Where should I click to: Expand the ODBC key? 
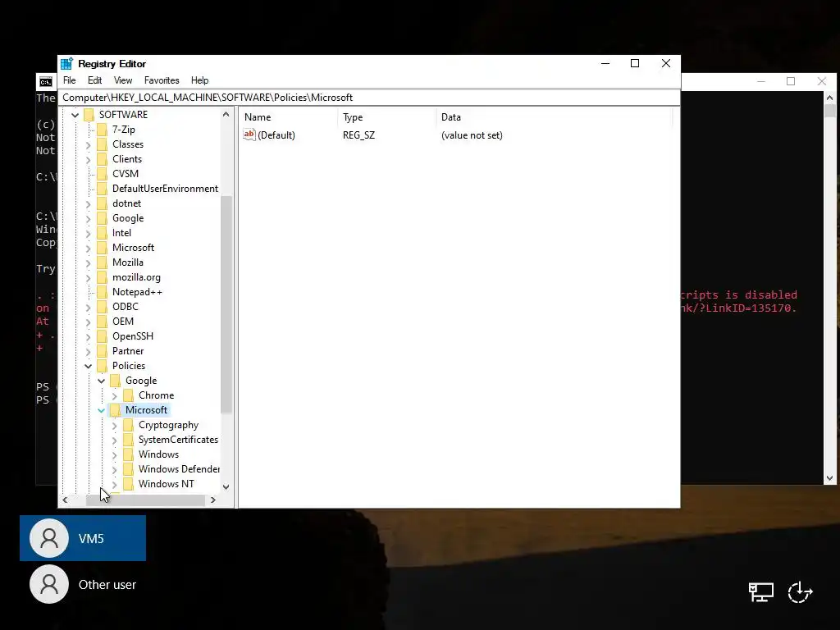tap(89, 308)
